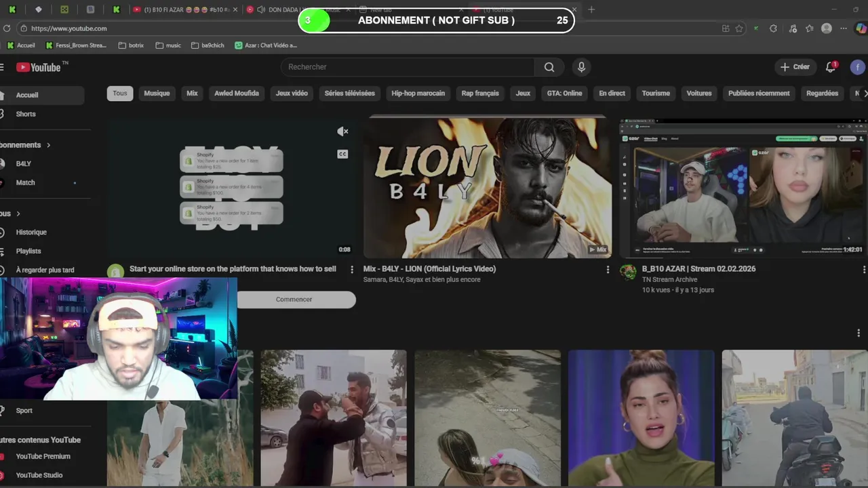Click the Commencer ad button
This screenshot has height=488, width=868.
point(294,300)
